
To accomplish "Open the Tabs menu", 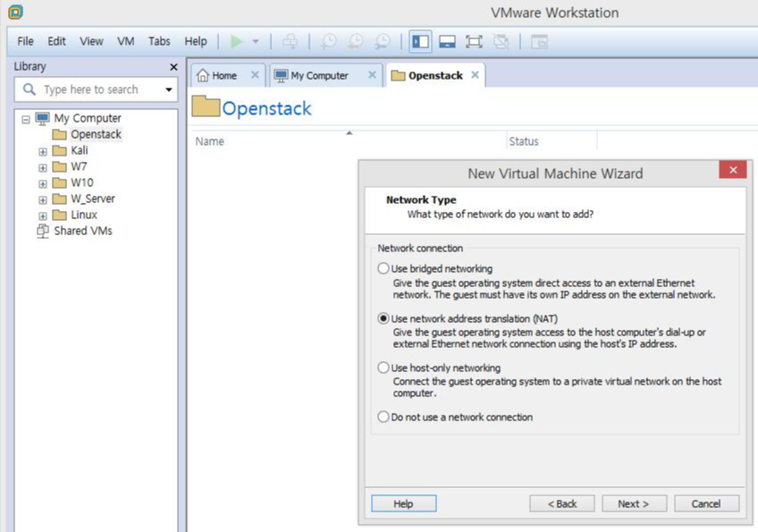I will pos(159,42).
